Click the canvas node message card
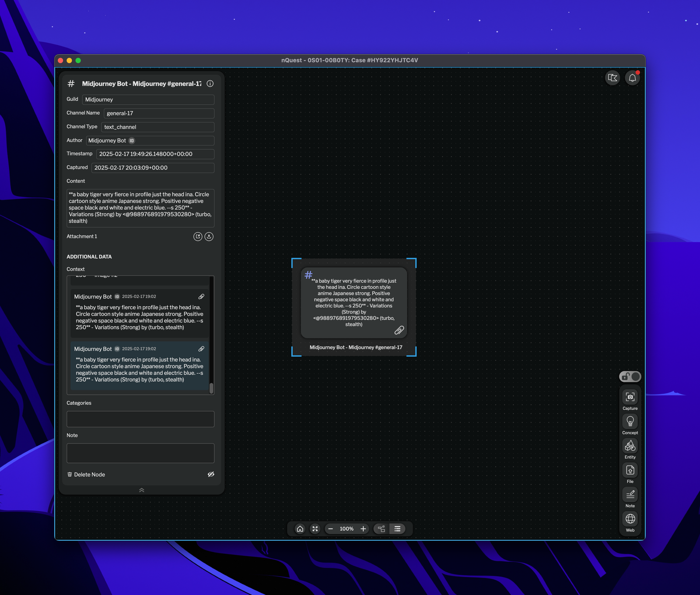Image resolution: width=700 pixels, height=595 pixels. [x=354, y=303]
